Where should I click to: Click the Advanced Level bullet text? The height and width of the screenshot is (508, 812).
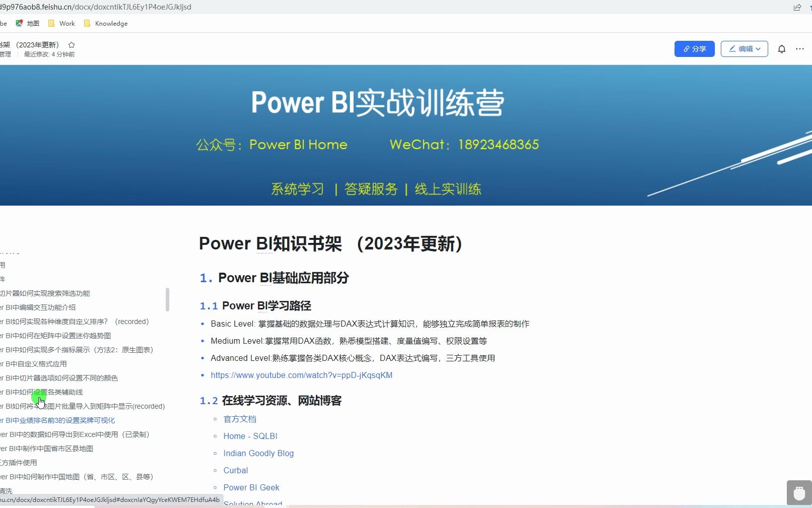pyautogui.click(x=353, y=358)
